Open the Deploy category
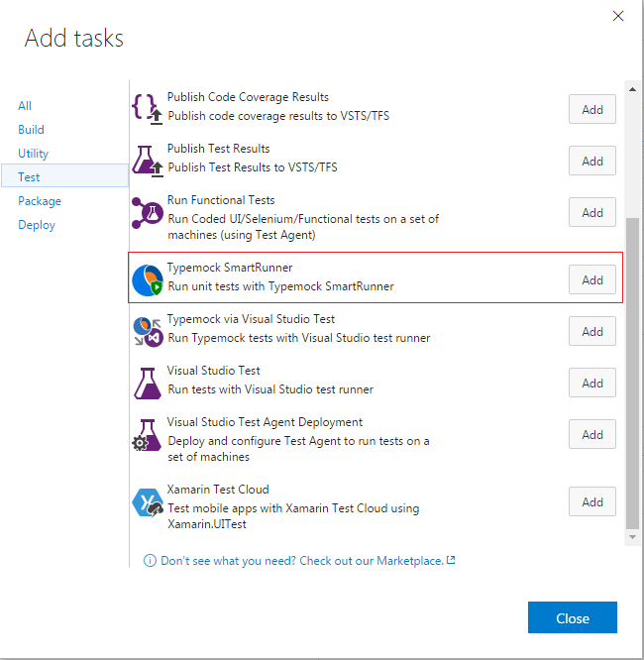Screen dimensions: 644x660 pyautogui.click(x=37, y=225)
